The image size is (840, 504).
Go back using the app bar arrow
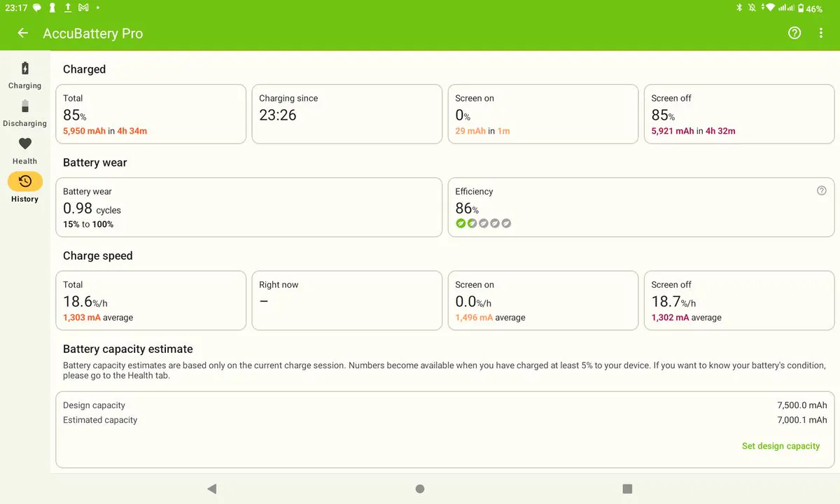(23, 33)
